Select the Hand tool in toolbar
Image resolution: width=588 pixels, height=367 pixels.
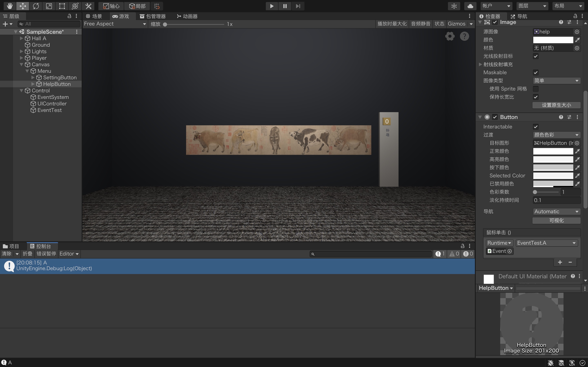(9, 6)
